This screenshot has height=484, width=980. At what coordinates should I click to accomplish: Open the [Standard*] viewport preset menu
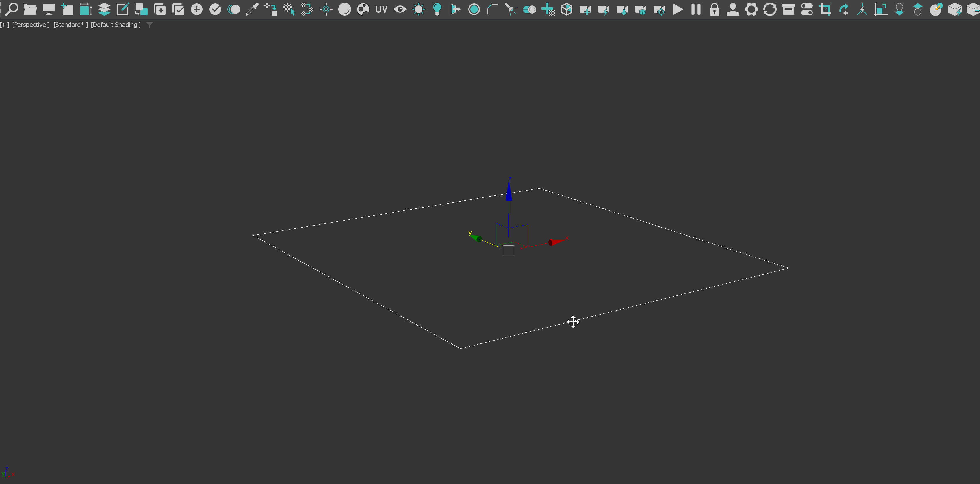click(x=70, y=25)
